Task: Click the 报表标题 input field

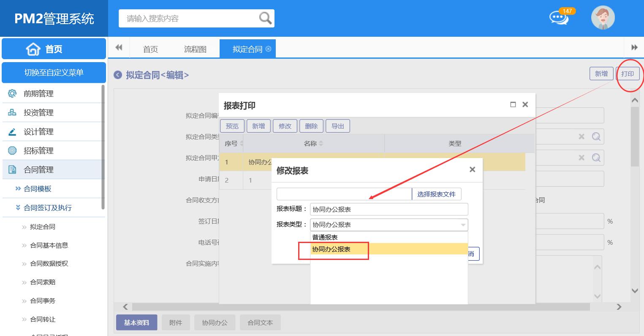Action: pyautogui.click(x=389, y=209)
